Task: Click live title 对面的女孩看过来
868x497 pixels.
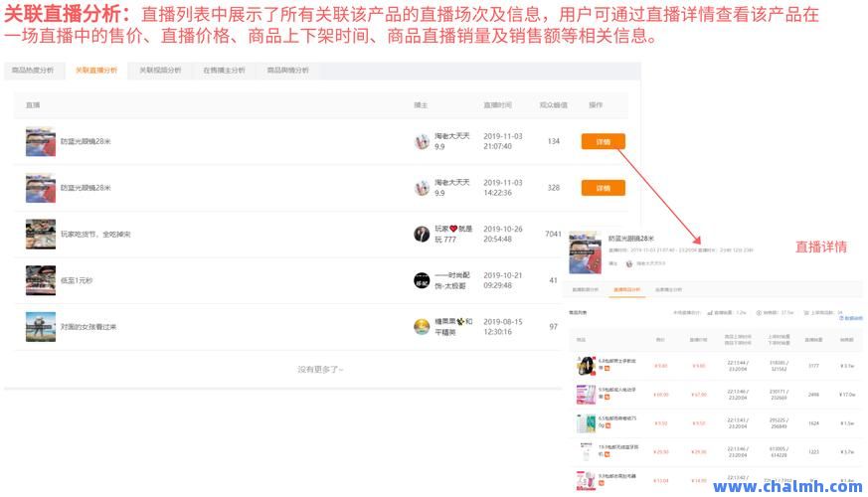Action: point(88,327)
